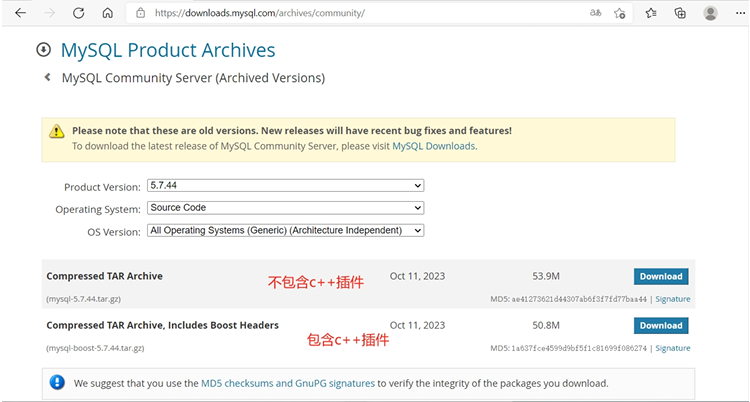Download the Boost Headers TAR archive
Screen dimensions: 750x402
coord(661,325)
